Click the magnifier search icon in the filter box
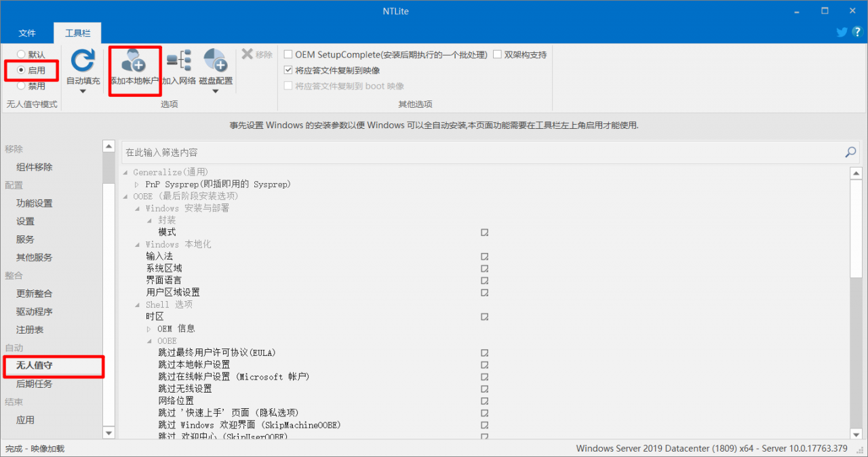Screen dimensions: 868x457 (850, 153)
